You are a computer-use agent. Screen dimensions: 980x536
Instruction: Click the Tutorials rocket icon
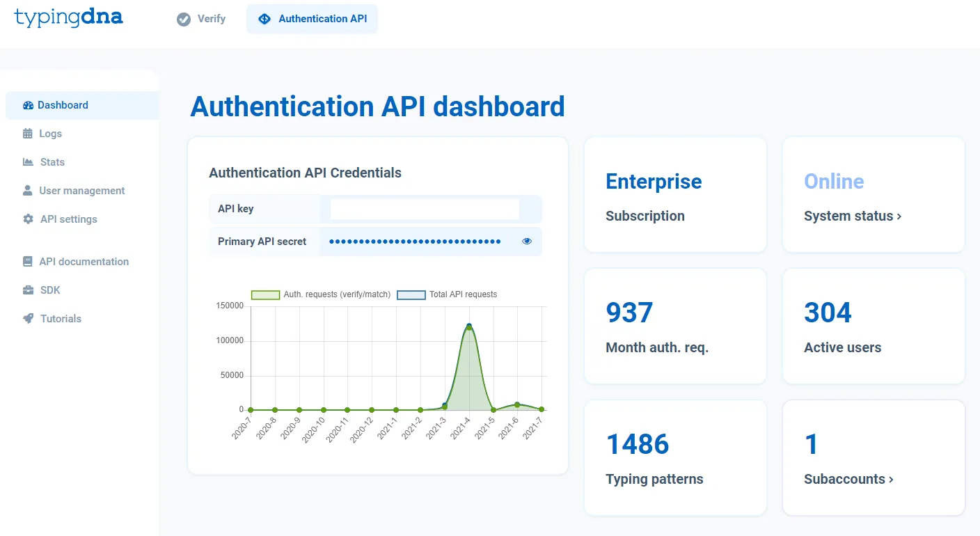tap(28, 319)
